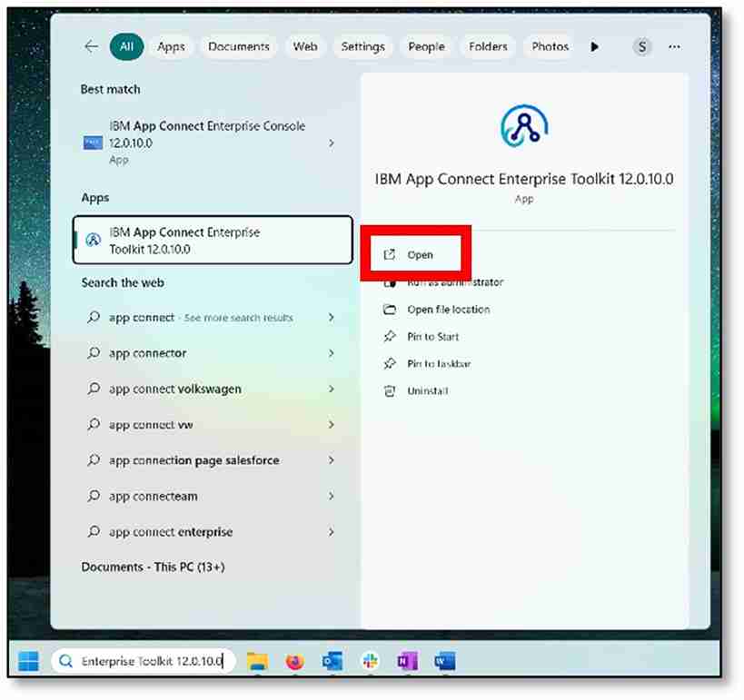Choose Uninstall

click(x=428, y=390)
